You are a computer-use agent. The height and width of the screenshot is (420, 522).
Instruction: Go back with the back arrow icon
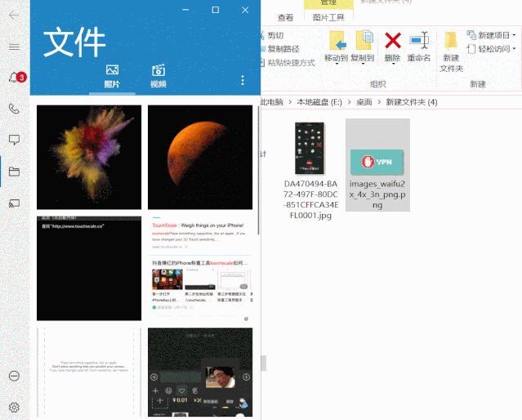(x=14, y=15)
